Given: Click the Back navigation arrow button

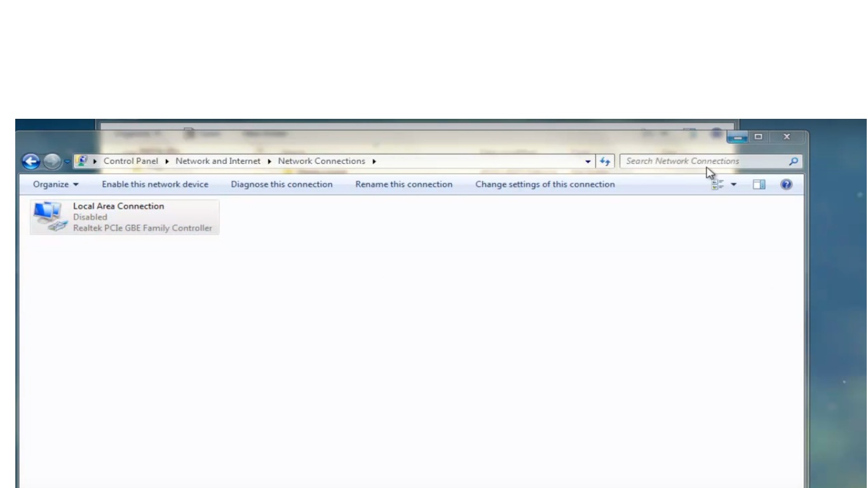Looking at the screenshot, I should (x=31, y=161).
